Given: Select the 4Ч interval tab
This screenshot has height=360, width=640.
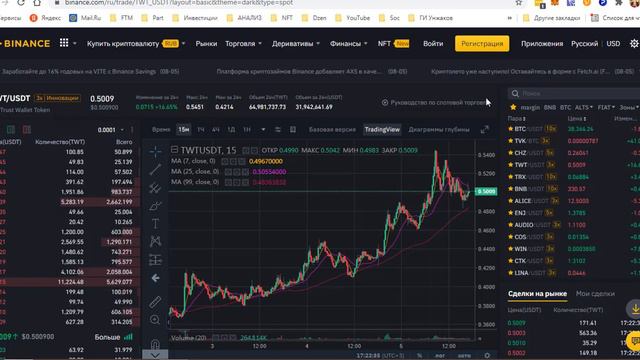Looking at the screenshot, I should (215, 130).
